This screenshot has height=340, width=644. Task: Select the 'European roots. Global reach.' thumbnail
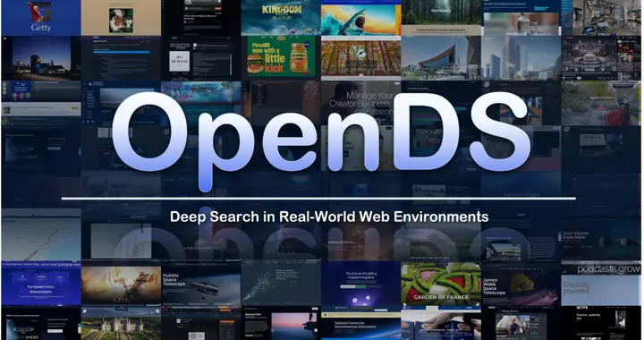[41, 284]
